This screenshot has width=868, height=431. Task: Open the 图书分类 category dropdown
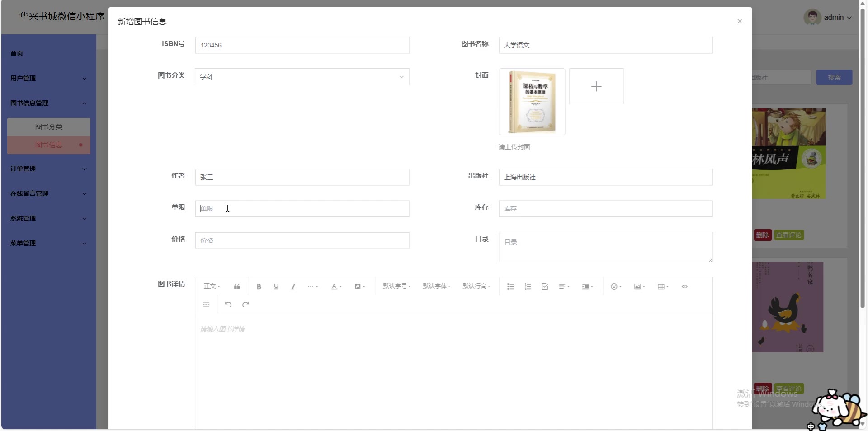[x=302, y=77]
